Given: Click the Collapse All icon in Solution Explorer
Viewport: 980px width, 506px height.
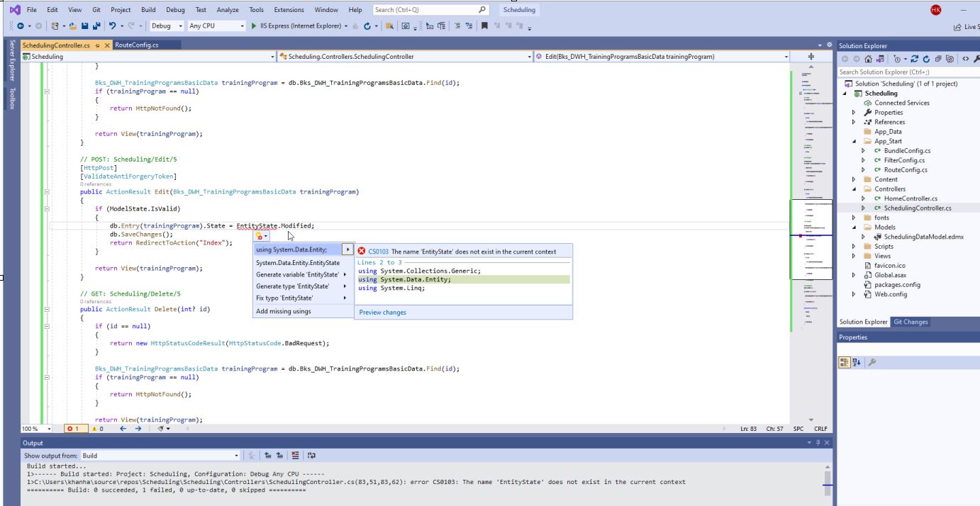Looking at the screenshot, I should (938, 60).
